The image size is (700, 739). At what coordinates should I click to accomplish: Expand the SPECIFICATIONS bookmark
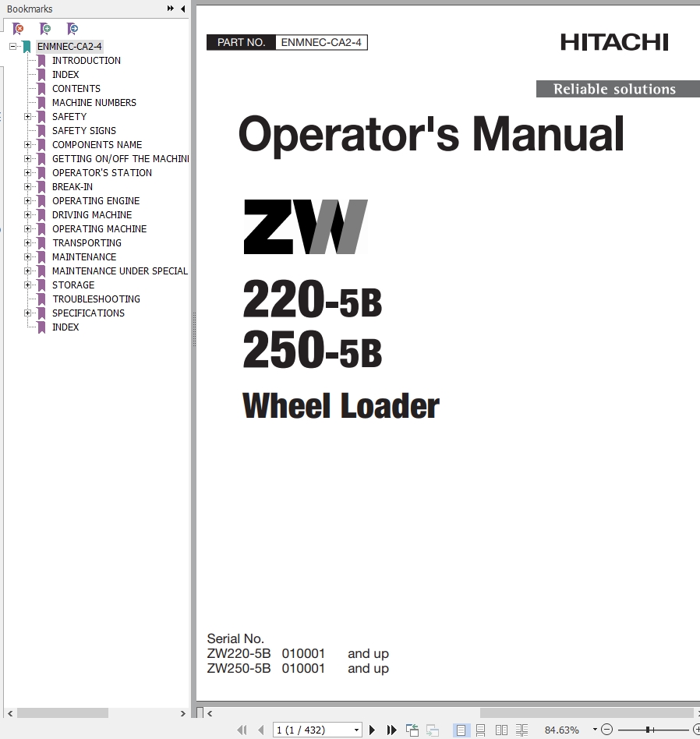click(28, 313)
